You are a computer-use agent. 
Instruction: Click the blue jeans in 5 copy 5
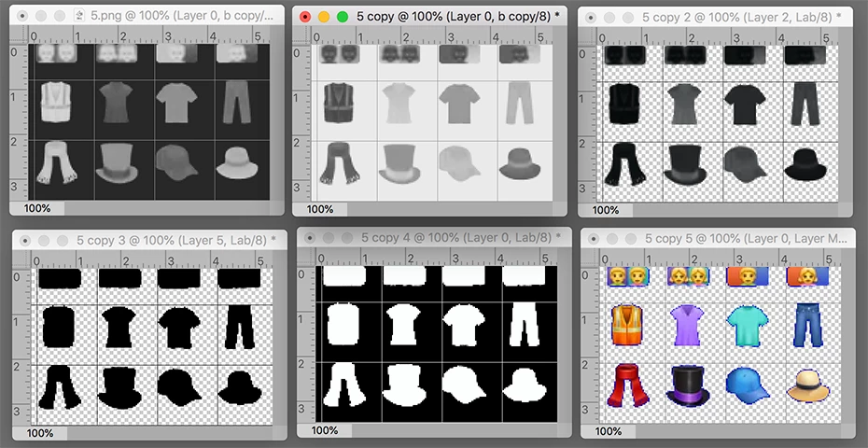coord(807,327)
